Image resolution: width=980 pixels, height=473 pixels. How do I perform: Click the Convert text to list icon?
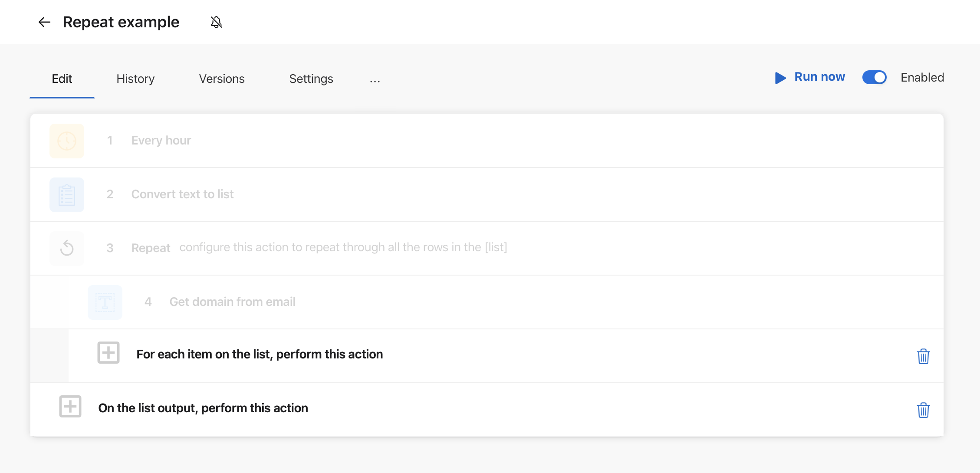67,194
